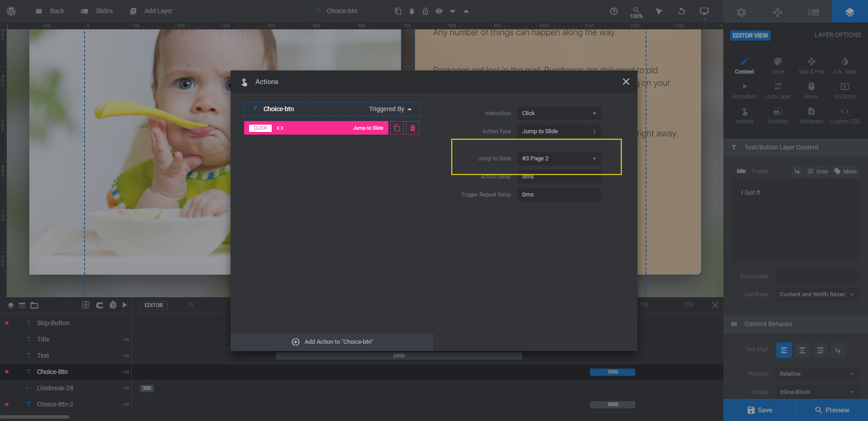The height and width of the screenshot is (421, 868).
Task: Click the Trigger Repeat Delay field
Action: [559, 195]
